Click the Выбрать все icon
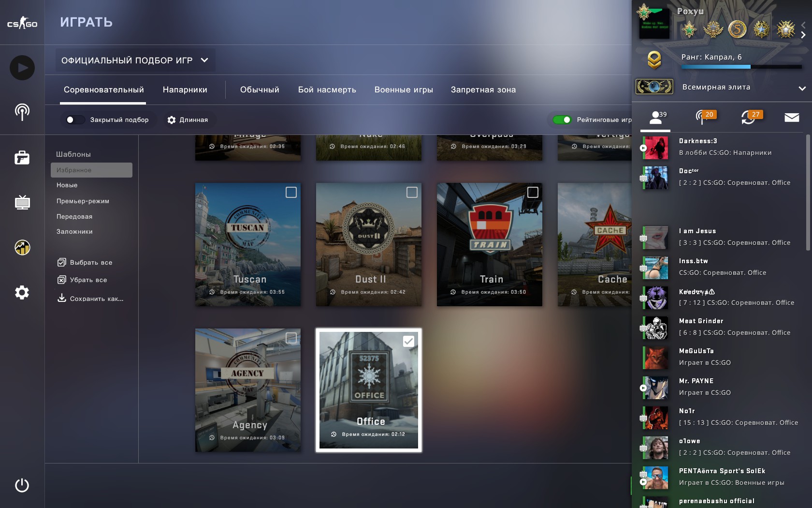812x508 pixels. click(x=62, y=263)
